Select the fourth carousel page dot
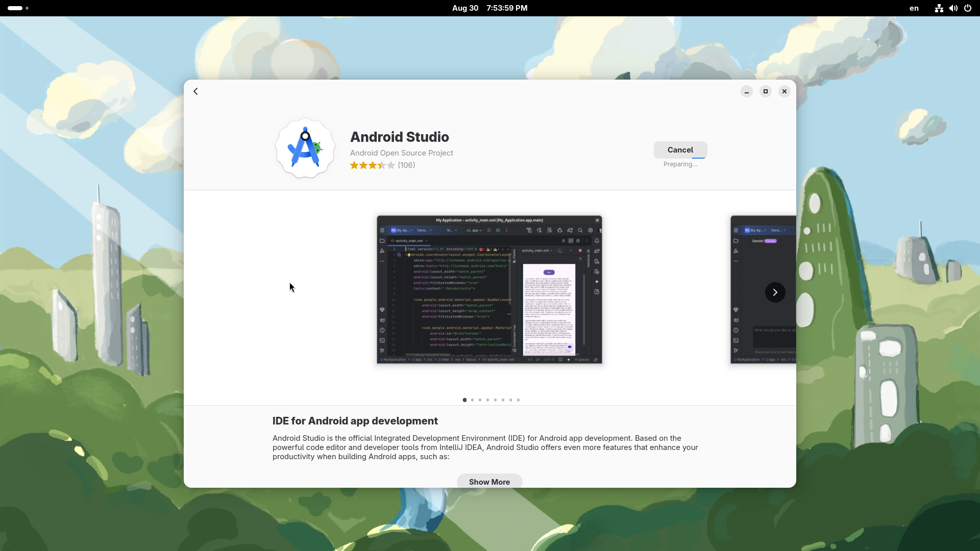The width and height of the screenshot is (980, 551). (487, 400)
